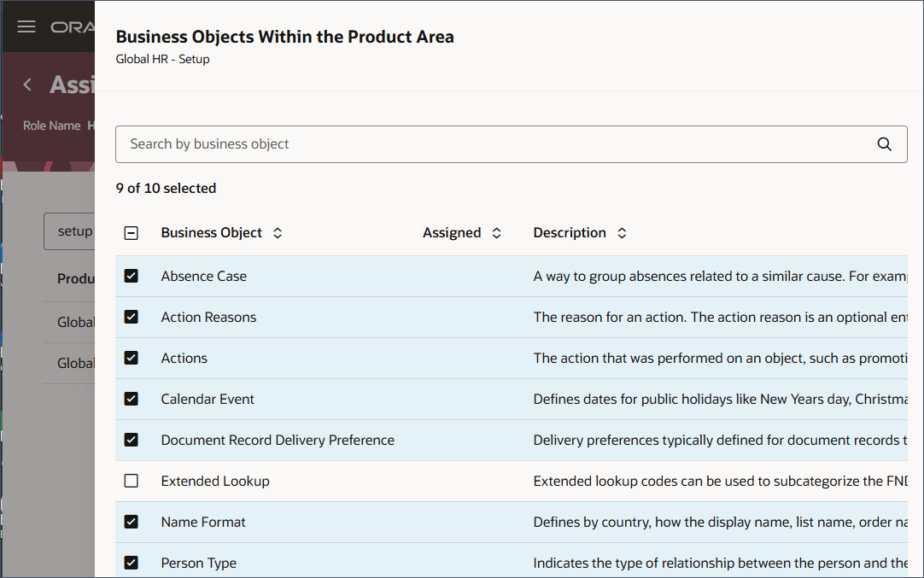This screenshot has width=924, height=578.
Task: Uncheck the Absence Case checkbox
Action: coord(132,277)
